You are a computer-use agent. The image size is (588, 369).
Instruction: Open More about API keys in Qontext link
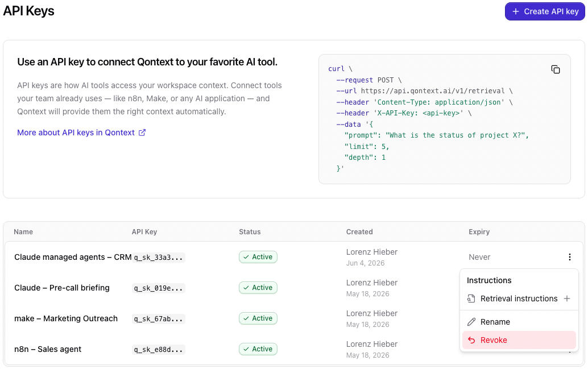click(81, 132)
